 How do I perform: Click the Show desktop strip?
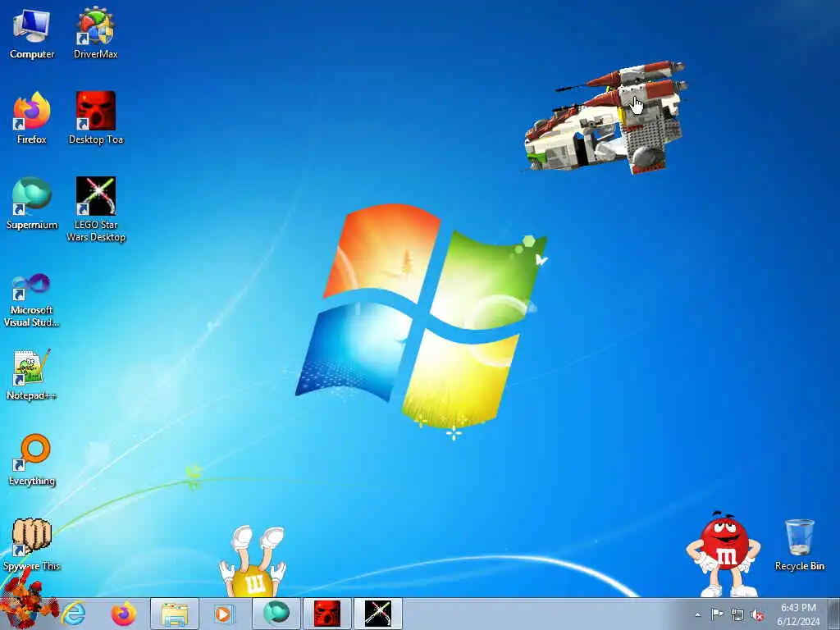pos(834,614)
